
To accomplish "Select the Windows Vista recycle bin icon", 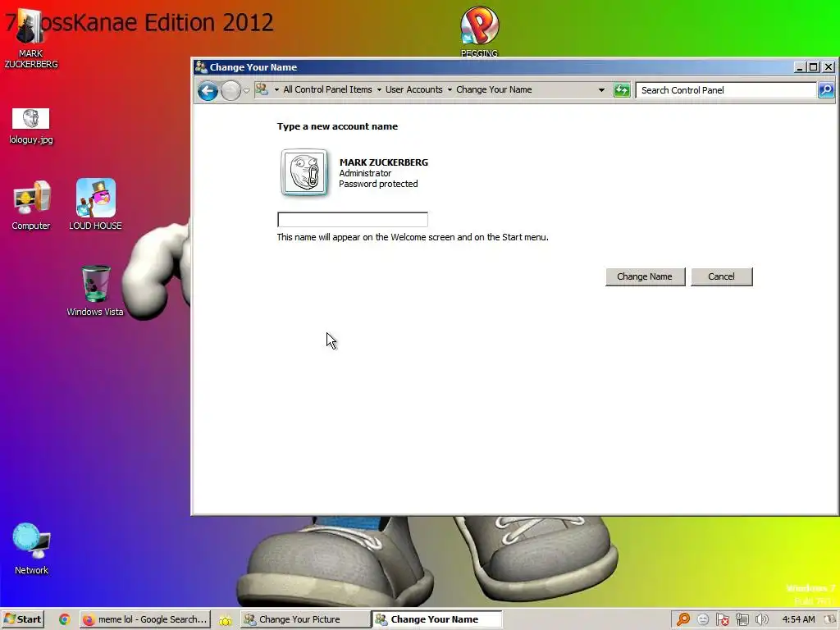I will [95, 291].
